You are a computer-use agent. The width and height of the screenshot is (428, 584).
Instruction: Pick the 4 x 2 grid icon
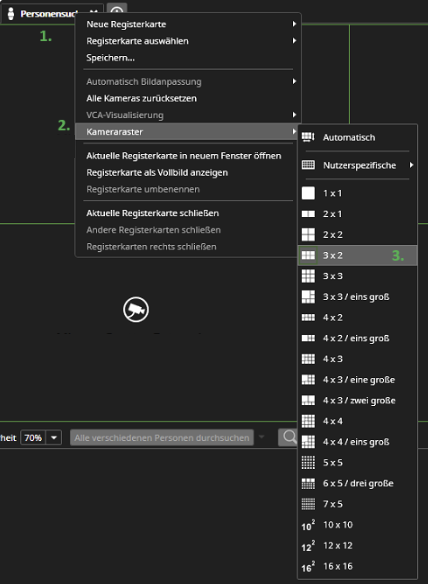[308, 318]
